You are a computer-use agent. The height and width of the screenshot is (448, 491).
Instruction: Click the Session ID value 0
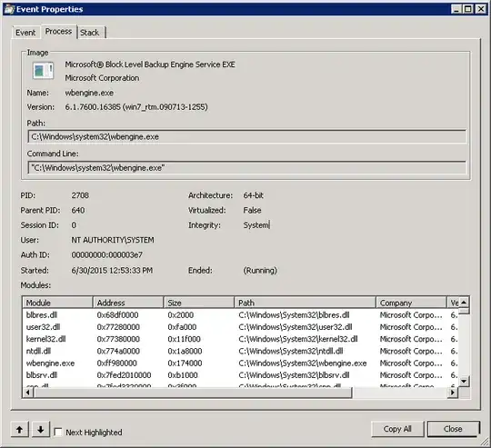tap(74, 225)
